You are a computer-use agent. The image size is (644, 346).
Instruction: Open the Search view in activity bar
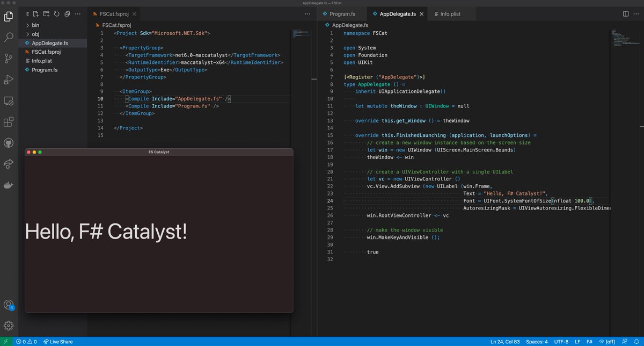click(x=9, y=37)
